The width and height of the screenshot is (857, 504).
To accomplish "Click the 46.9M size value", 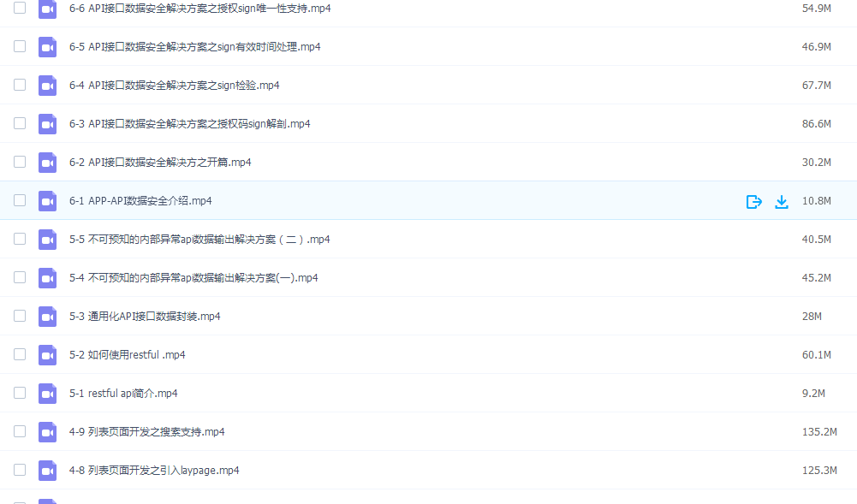I will (x=817, y=47).
